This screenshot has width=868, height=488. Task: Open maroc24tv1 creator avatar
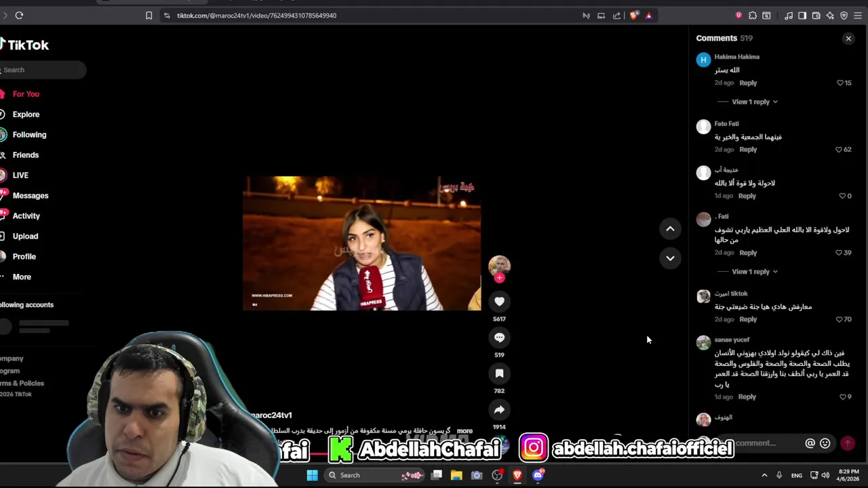499,265
